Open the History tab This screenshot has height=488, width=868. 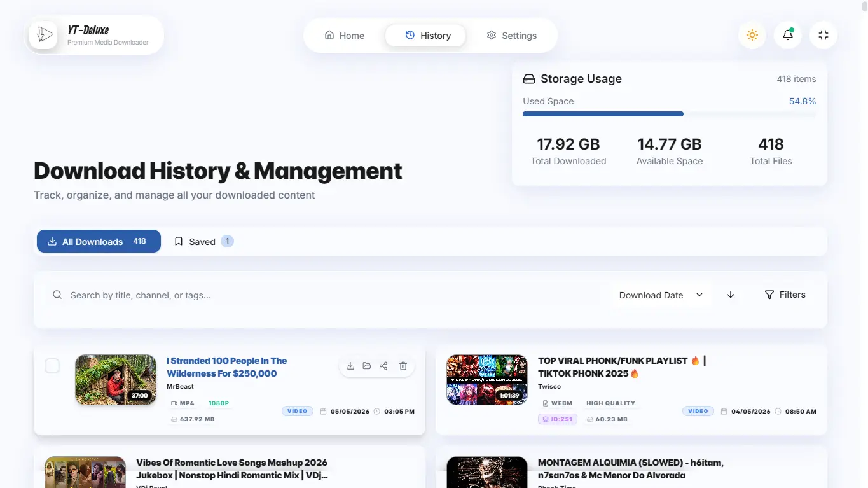click(425, 36)
